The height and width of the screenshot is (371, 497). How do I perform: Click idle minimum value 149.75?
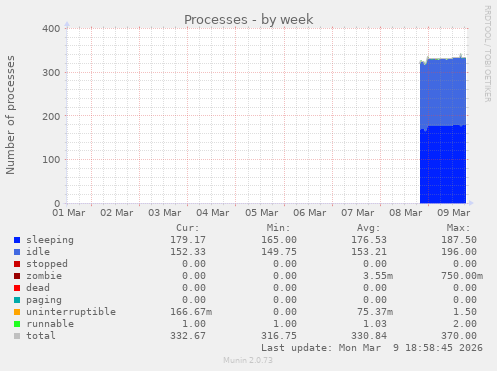click(x=279, y=252)
